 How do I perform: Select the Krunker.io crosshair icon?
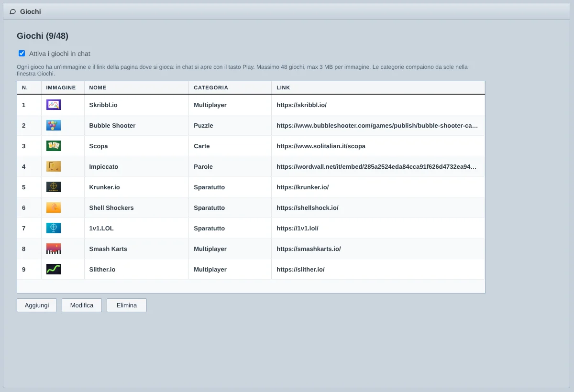tap(54, 187)
